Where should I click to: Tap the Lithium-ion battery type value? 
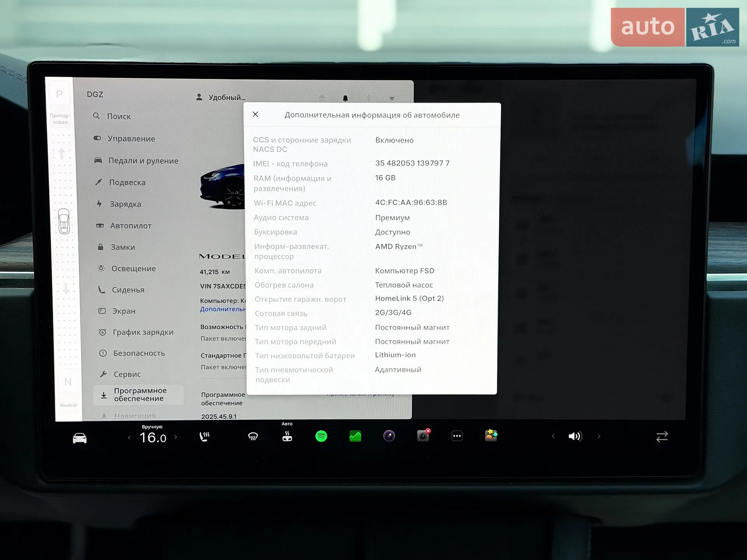[x=395, y=355]
